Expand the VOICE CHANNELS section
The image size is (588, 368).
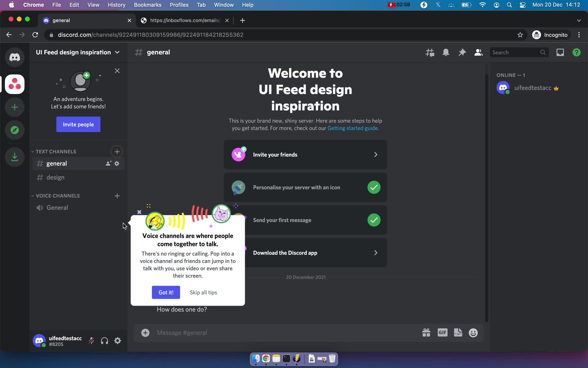pyautogui.click(x=32, y=195)
